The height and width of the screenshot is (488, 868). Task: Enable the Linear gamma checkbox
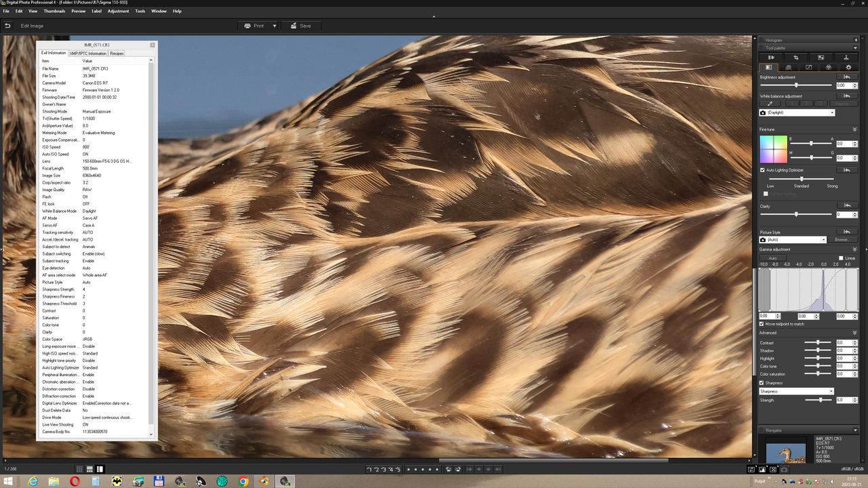(841, 258)
